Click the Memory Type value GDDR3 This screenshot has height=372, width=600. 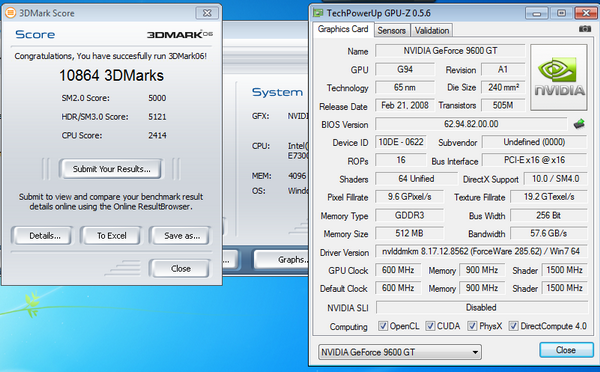coord(409,215)
